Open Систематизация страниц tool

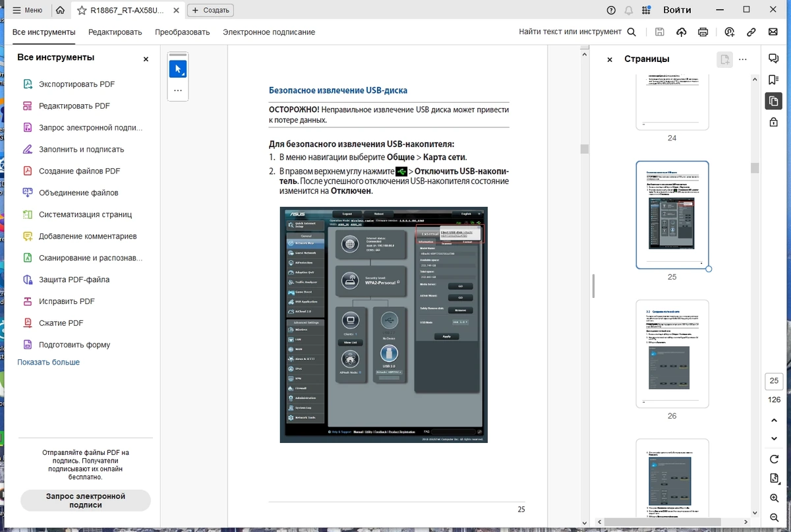[x=85, y=215]
